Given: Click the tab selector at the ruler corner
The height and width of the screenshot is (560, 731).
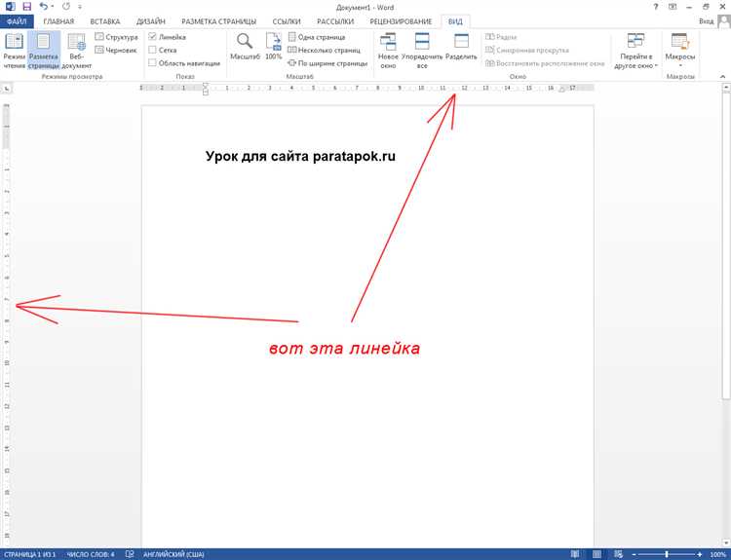Looking at the screenshot, I should tap(7, 88).
